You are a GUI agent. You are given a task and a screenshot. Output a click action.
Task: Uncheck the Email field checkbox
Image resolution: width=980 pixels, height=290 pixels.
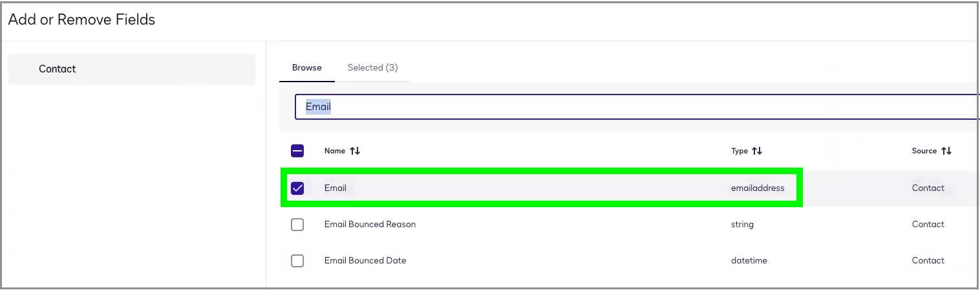point(297,188)
